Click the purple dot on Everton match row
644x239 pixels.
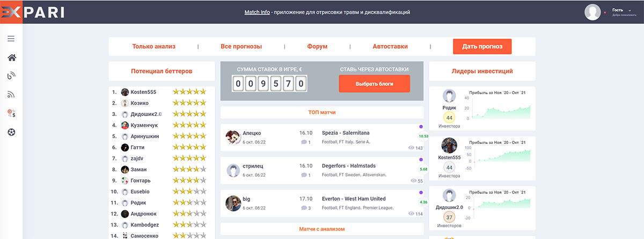(x=420, y=192)
